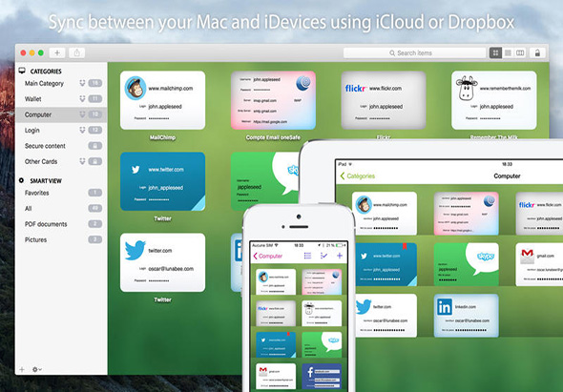The height and width of the screenshot is (392, 563).
Task: Open Gmail card on iPad
Action: point(539,264)
